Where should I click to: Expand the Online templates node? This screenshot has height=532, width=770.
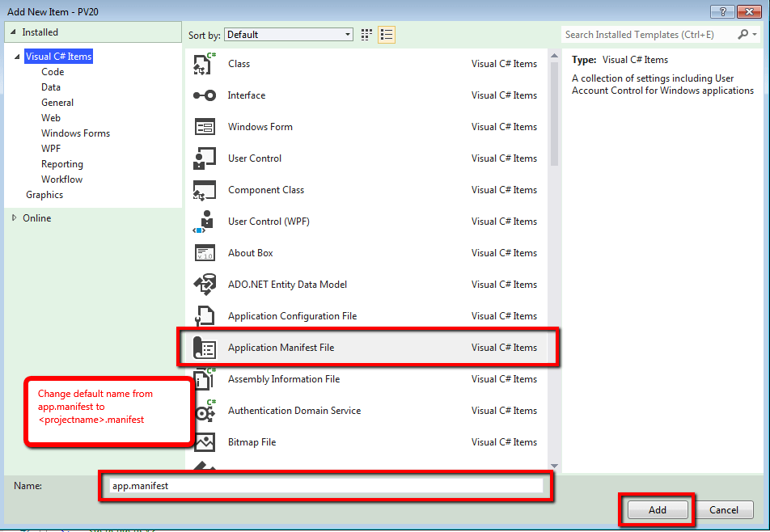14,217
